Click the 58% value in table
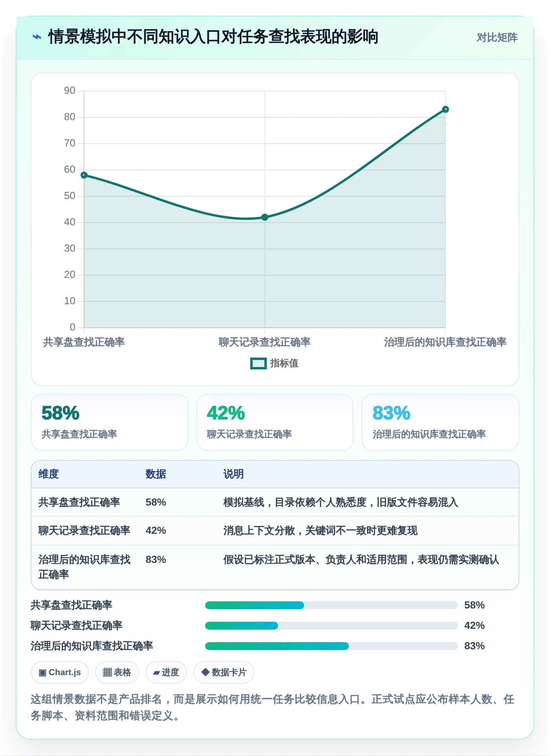The height and width of the screenshot is (756, 550). (x=156, y=502)
